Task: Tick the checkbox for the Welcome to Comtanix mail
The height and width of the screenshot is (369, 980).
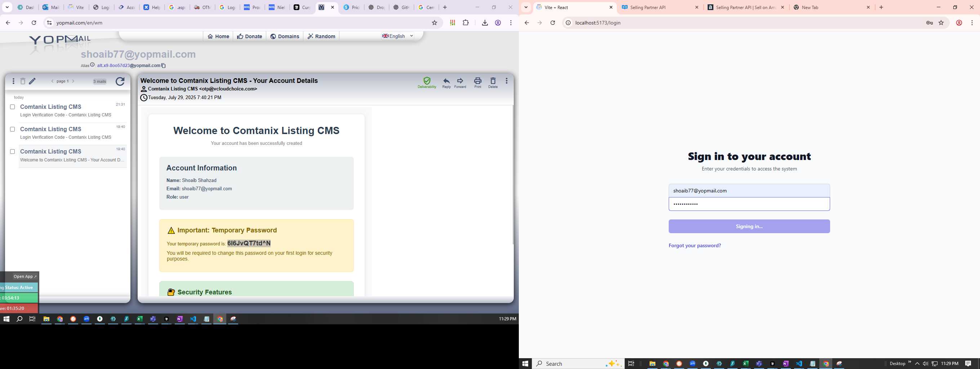Action: [13, 152]
